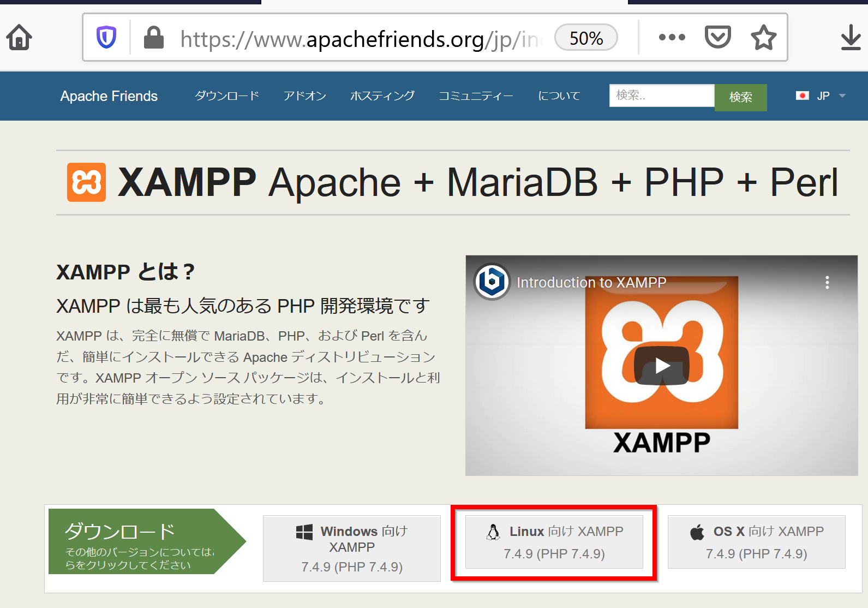Click the green 検索 search button
This screenshot has width=868, height=608.
pos(740,97)
